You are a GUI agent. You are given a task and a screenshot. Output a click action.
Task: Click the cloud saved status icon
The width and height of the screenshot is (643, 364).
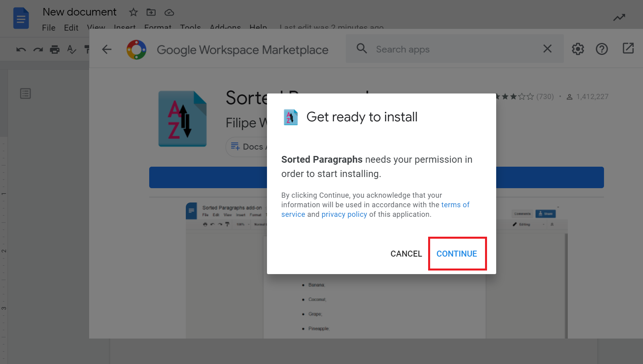[x=169, y=12]
